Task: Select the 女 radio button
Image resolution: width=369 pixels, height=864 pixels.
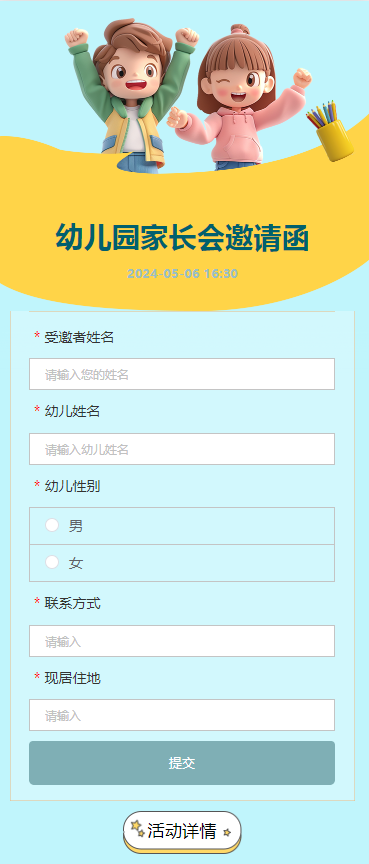Action: [52, 562]
